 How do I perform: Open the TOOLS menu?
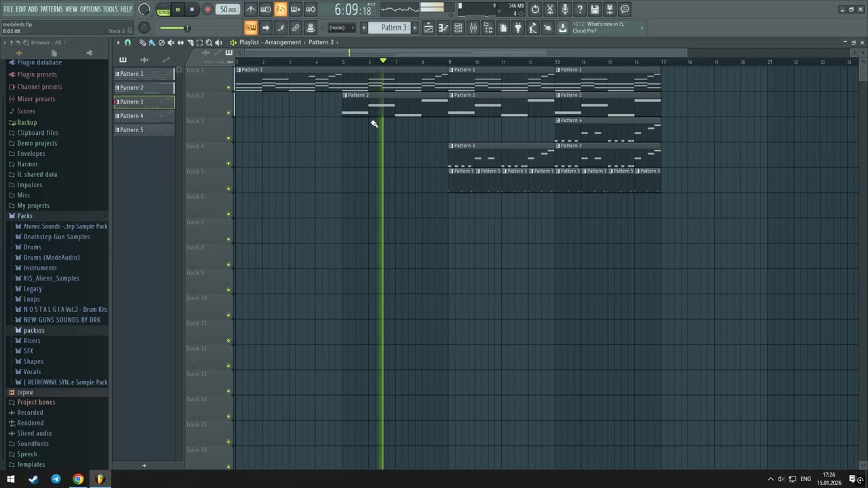click(x=111, y=9)
